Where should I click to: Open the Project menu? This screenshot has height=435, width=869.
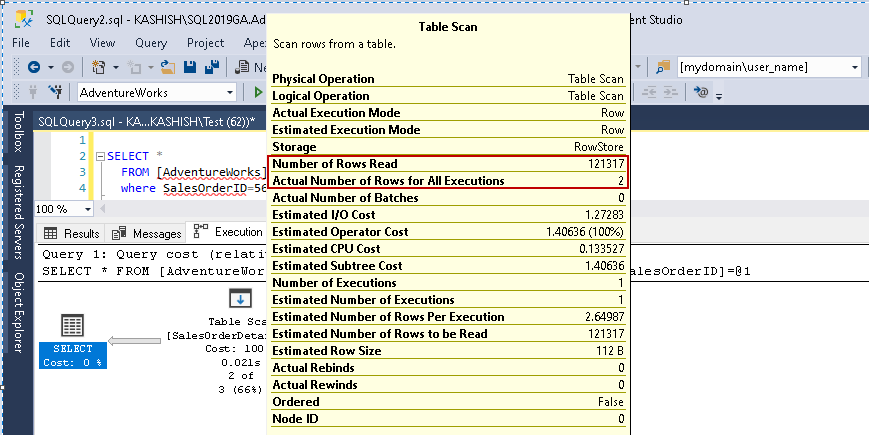click(206, 43)
